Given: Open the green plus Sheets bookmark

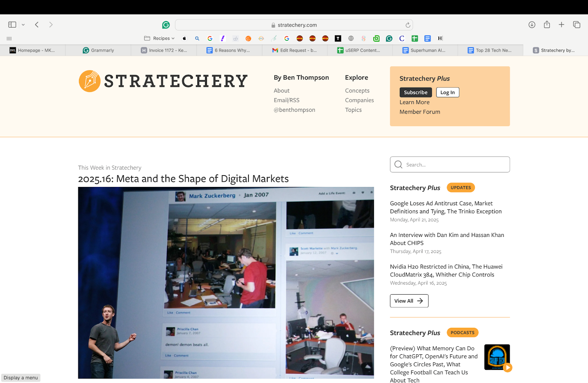Looking at the screenshot, I should pos(415,38).
